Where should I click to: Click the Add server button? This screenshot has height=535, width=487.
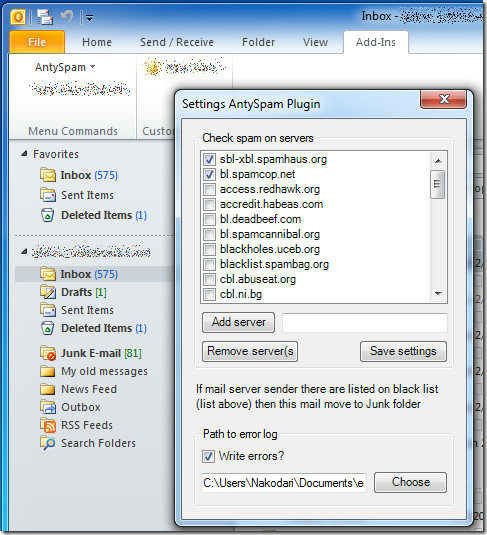point(239,322)
